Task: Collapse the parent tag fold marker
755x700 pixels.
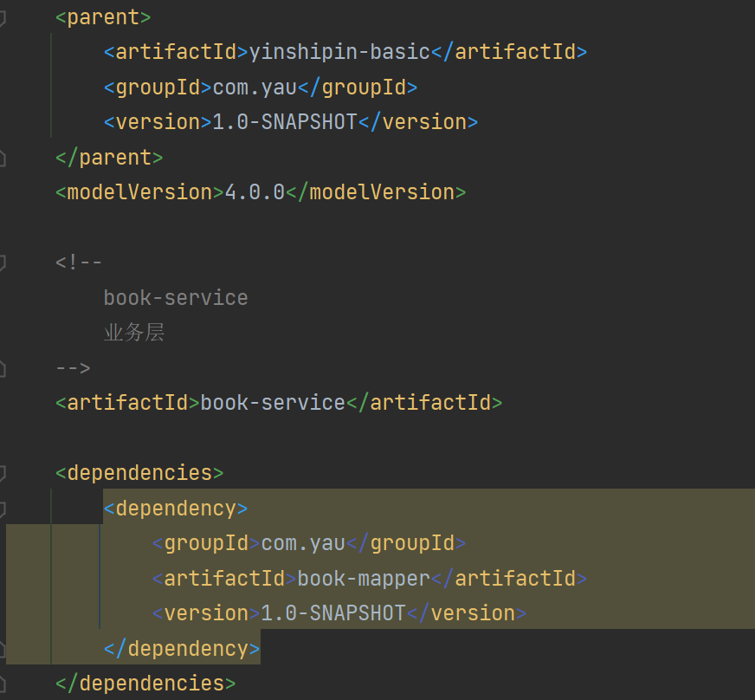Action: (3, 18)
